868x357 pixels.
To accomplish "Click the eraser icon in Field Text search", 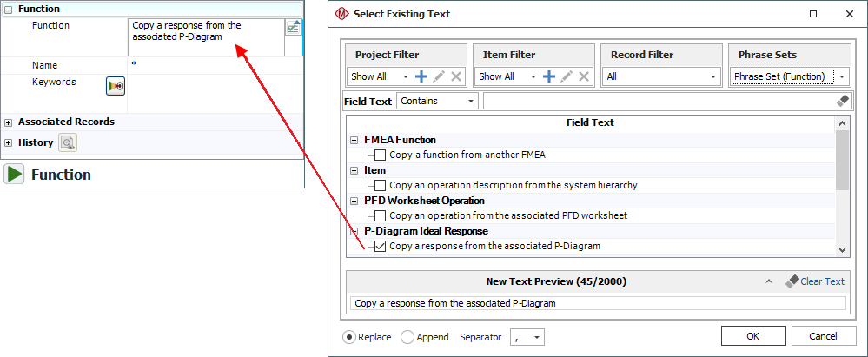I will coord(842,101).
